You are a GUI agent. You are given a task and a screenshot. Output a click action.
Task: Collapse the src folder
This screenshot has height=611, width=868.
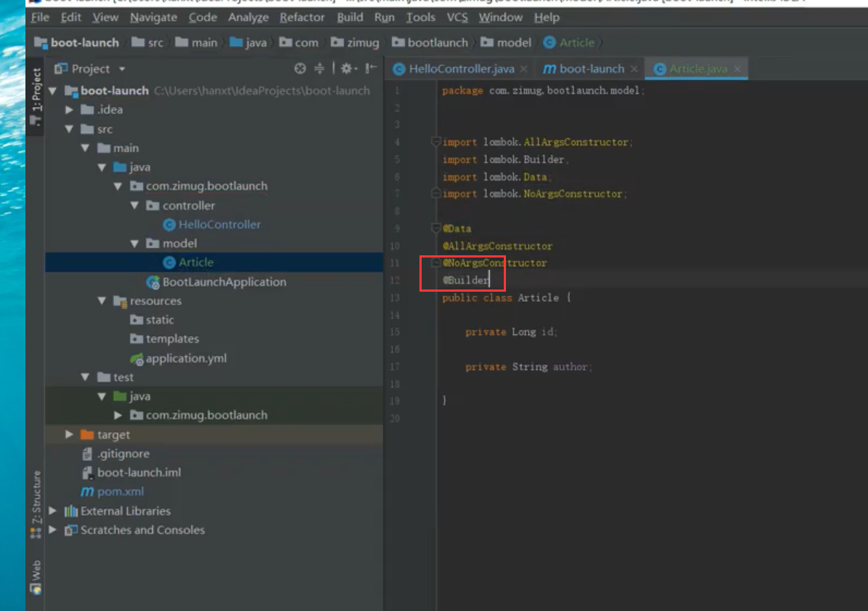69,129
